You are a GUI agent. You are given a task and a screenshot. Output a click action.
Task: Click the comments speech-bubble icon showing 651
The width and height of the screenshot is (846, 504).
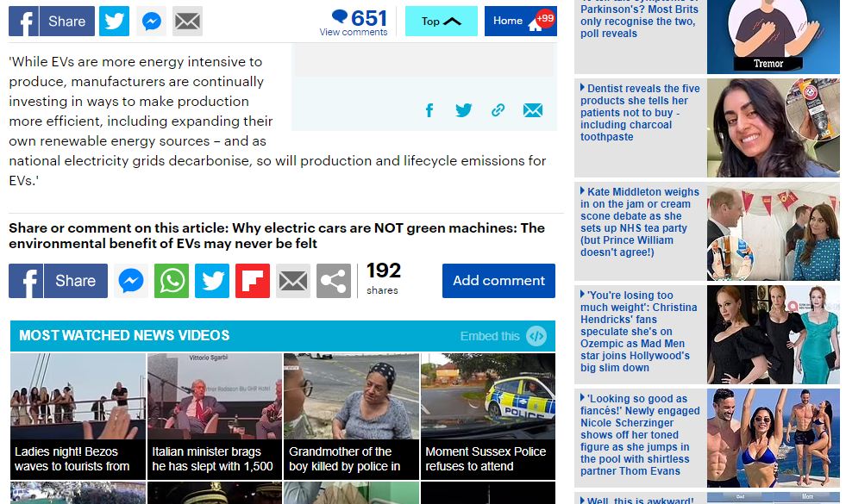(340, 16)
